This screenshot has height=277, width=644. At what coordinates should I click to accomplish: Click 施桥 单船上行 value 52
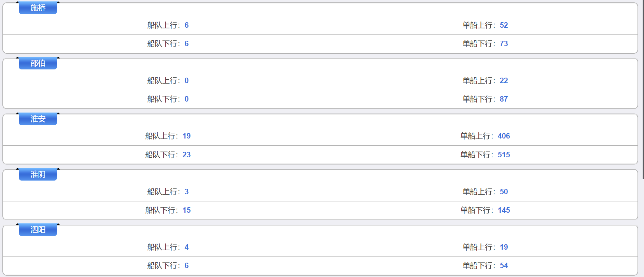click(504, 25)
